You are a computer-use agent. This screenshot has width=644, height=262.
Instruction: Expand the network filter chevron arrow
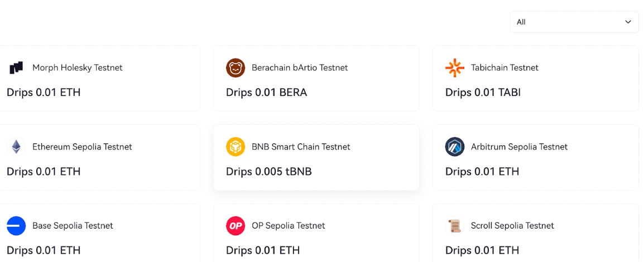tap(628, 22)
